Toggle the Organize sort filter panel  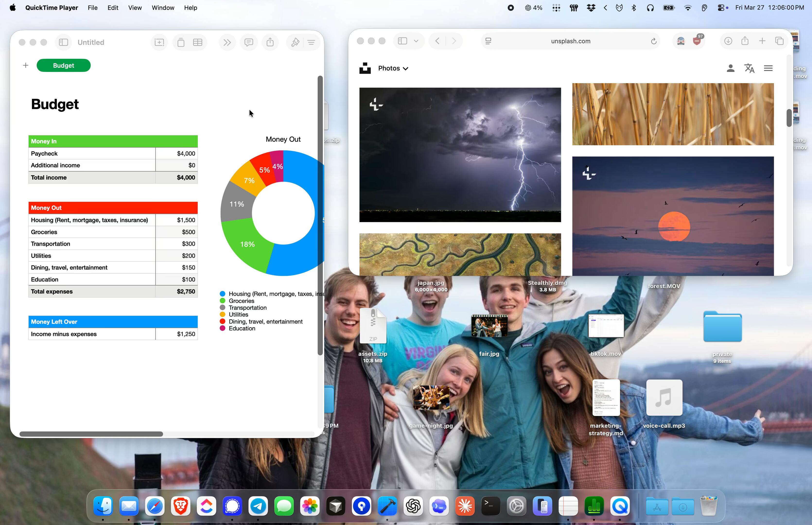coord(311,42)
